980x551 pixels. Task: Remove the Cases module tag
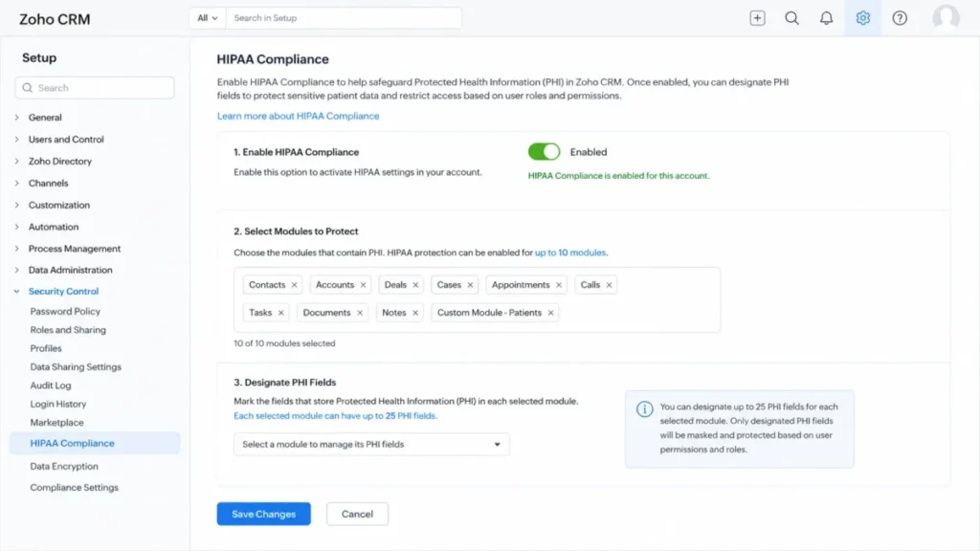471,285
